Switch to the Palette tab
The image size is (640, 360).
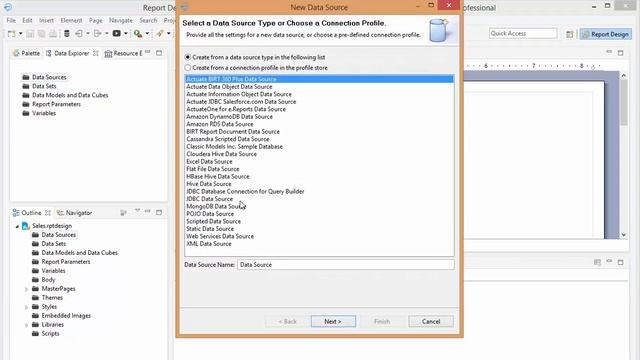pos(27,53)
